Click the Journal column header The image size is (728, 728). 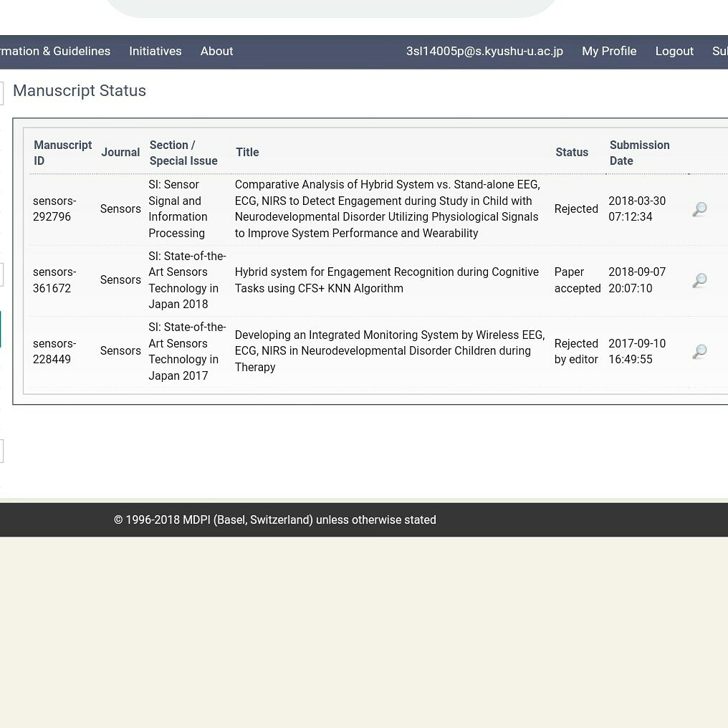tap(120, 153)
